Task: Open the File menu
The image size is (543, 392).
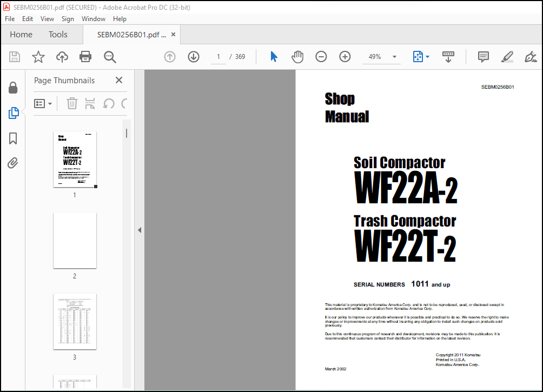Action: pyautogui.click(x=10, y=19)
